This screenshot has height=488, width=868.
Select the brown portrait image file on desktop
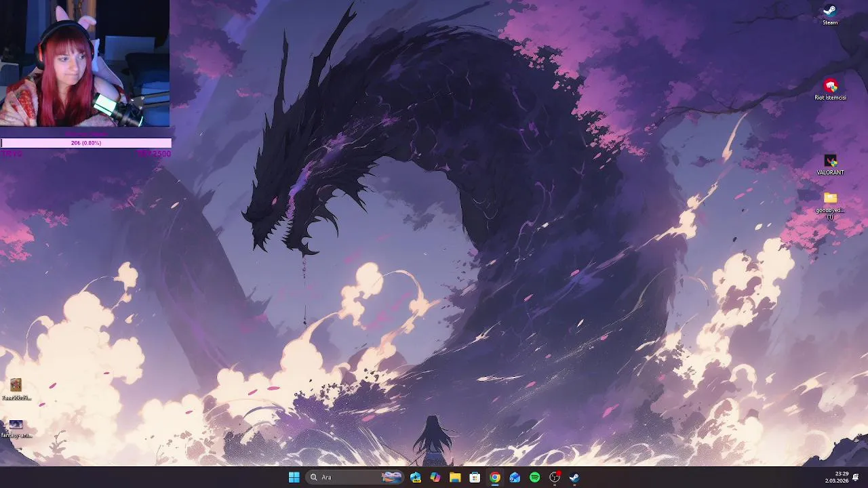click(x=16, y=390)
